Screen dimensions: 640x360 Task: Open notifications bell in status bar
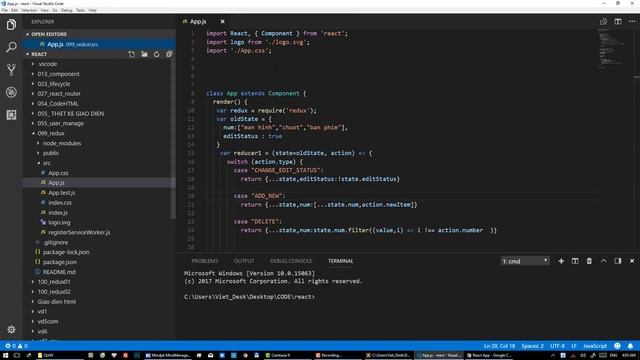[x=631, y=346]
